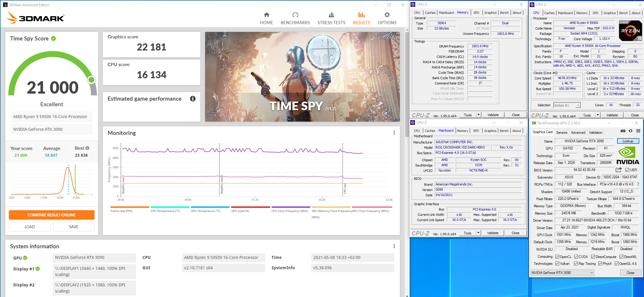
Task: Click Graphics score value 22 181
Action: point(151,47)
